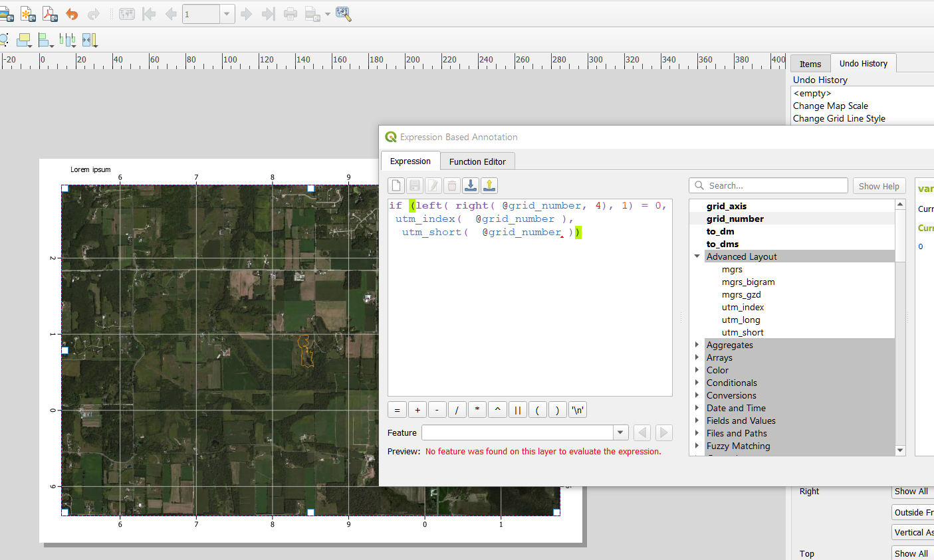Viewport: 934px width, 560px height.
Task: Click the Export Atlas icon
Action: (x=312, y=14)
